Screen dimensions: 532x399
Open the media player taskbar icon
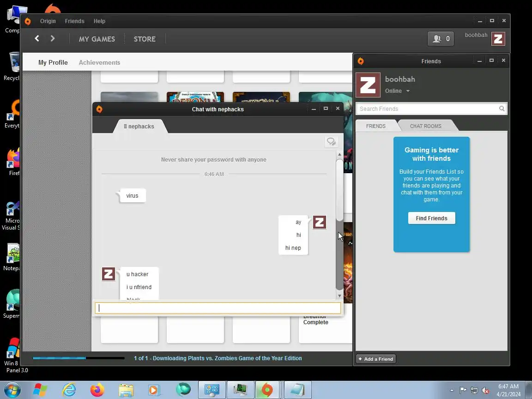click(154, 390)
